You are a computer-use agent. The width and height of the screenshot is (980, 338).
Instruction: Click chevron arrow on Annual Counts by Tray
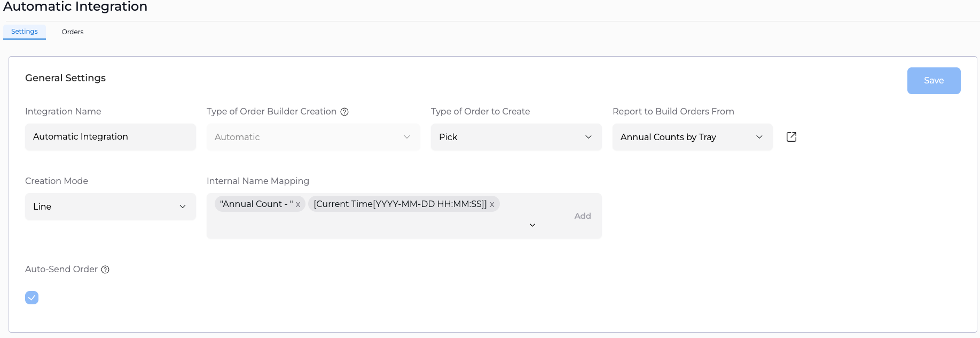click(x=759, y=137)
